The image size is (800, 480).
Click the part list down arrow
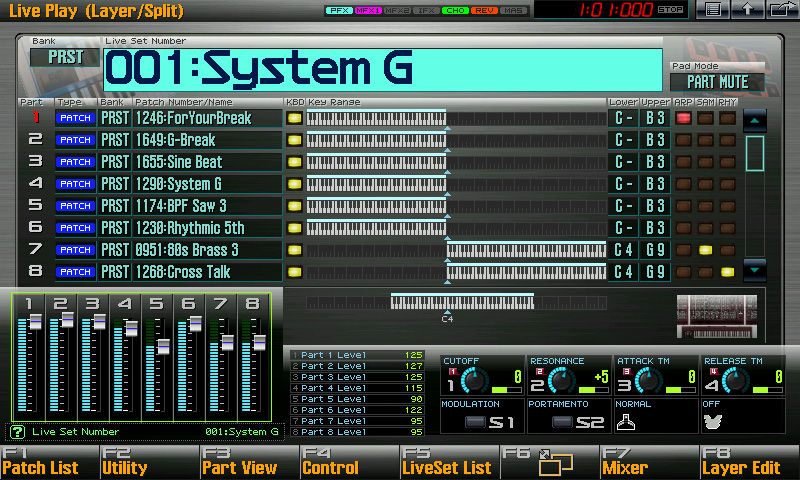click(x=755, y=270)
